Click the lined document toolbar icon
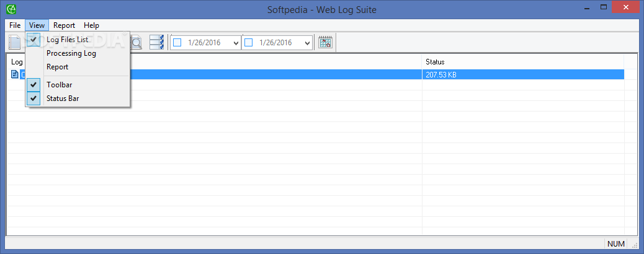The image size is (644, 254). coord(15,42)
